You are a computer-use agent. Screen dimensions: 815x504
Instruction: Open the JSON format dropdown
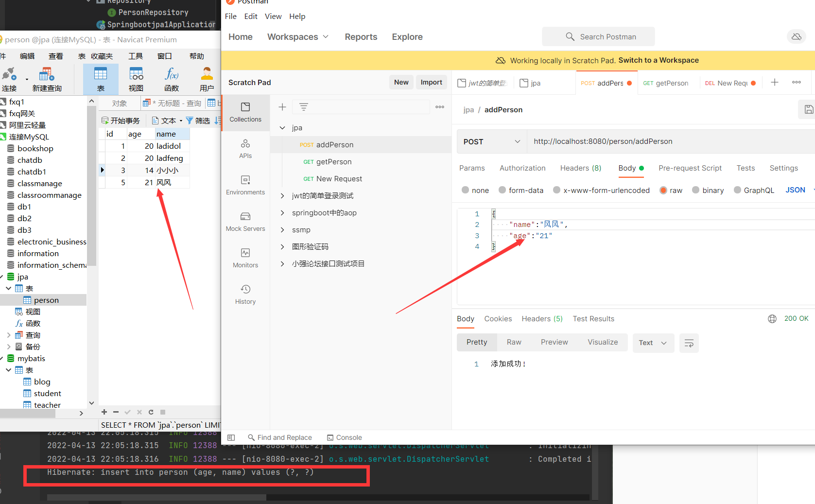[799, 190]
